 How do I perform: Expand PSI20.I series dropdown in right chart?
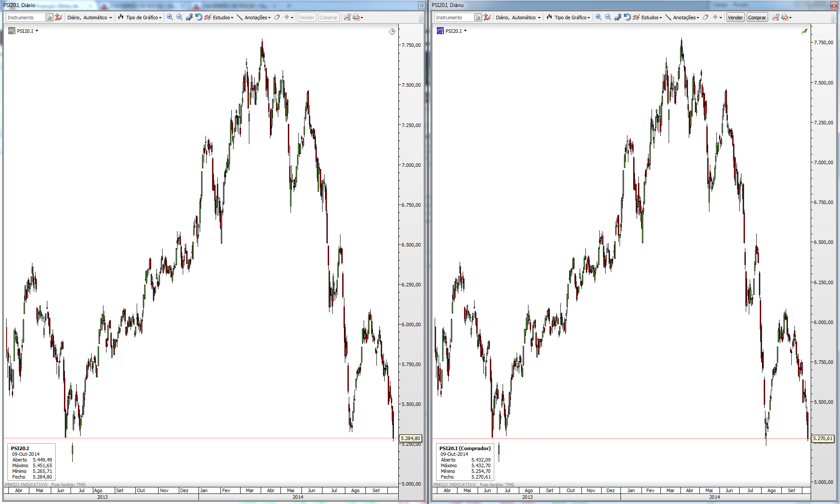(x=465, y=31)
